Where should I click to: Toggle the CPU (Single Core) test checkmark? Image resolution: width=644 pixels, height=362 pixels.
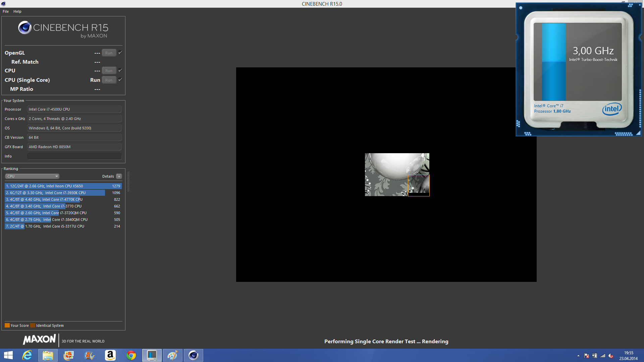pos(120,80)
